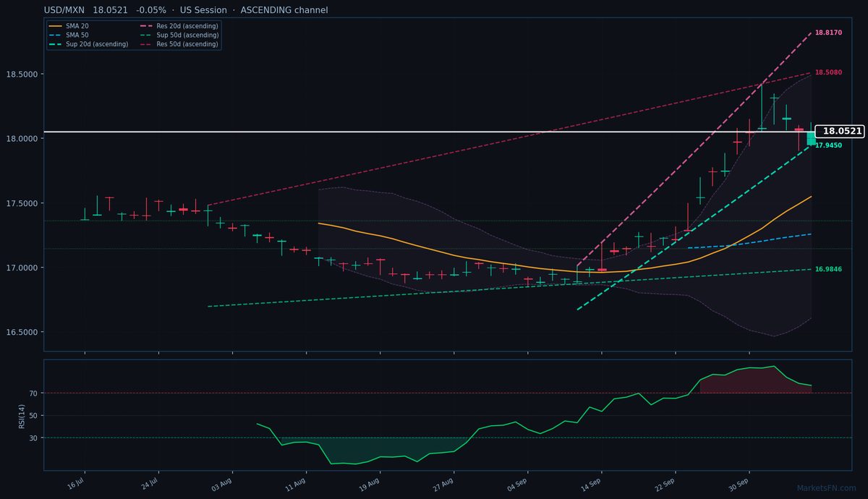Click the 16.9846 support level label

(828, 269)
